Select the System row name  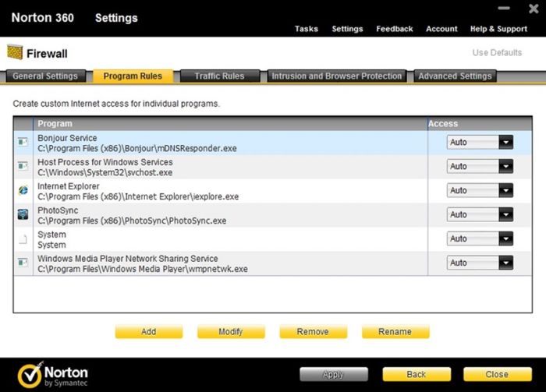coord(51,235)
